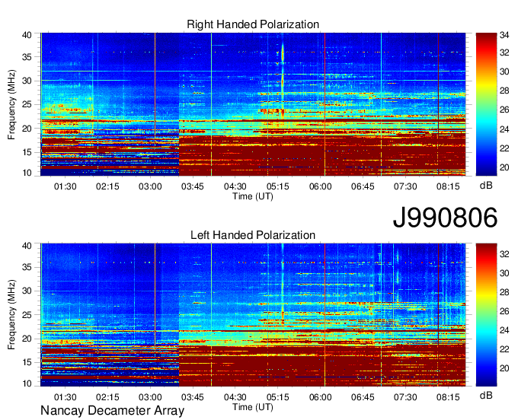Image resolution: width=518 pixels, height=420 pixels.
Task: Click the Right Handed Polarization spectrogram image
Action: (x=253, y=104)
